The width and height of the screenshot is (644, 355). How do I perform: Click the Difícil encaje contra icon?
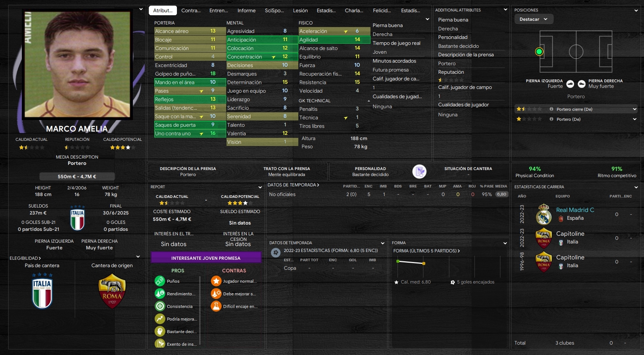(x=216, y=306)
